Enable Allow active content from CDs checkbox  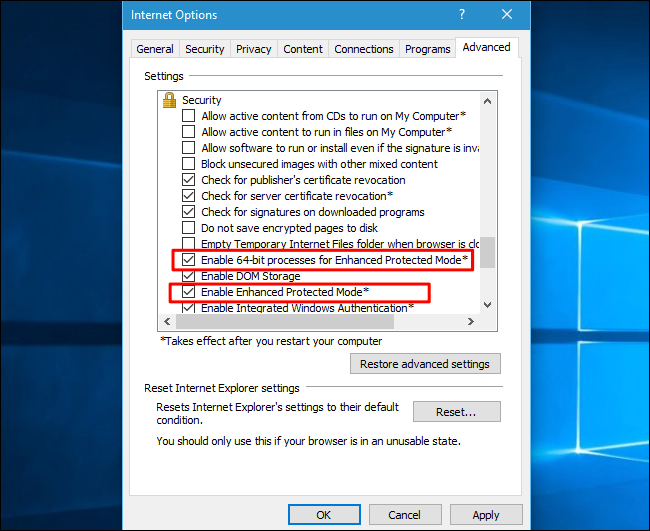tap(189, 115)
